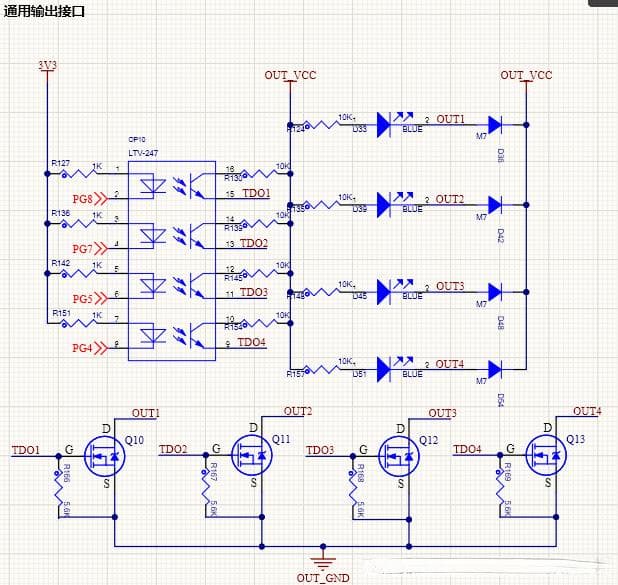
Task: Select the Q12 MOSFET symbol
Action: pyautogui.click(x=398, y=456)
